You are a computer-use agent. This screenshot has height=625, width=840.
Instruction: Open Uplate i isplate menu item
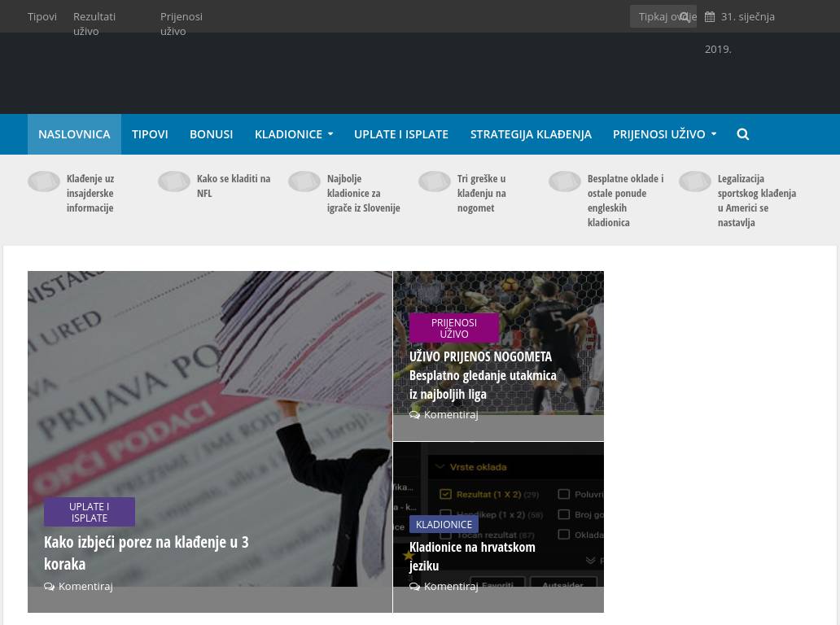pos(401,134)
